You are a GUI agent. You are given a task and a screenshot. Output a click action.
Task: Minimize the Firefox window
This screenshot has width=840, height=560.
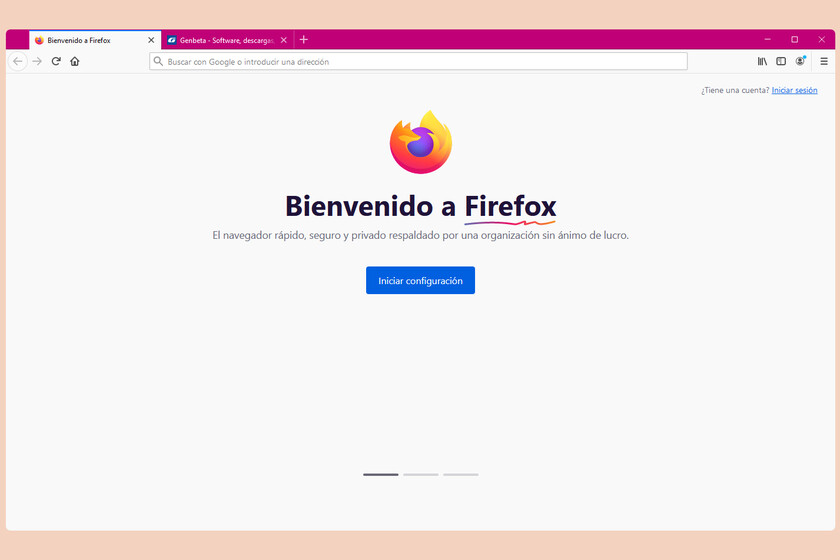767,40
